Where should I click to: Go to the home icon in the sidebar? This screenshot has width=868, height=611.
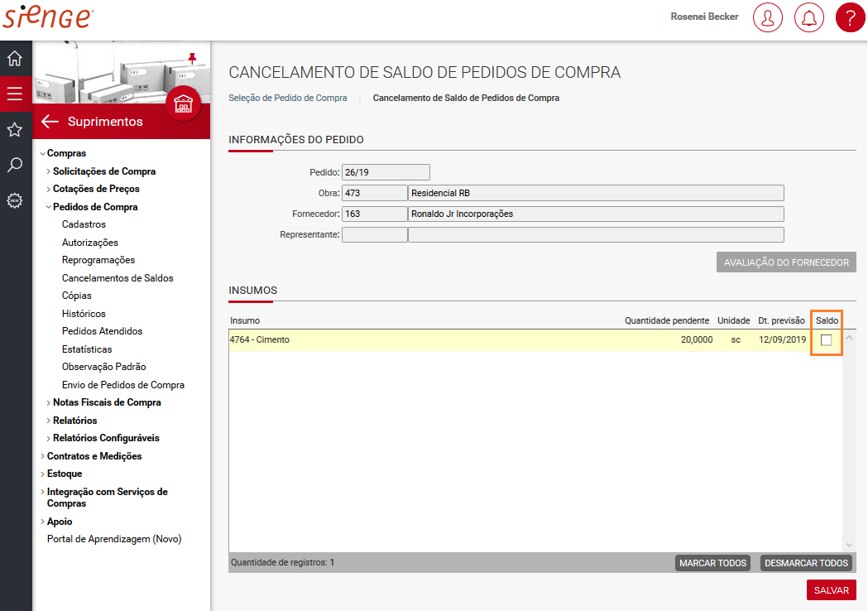(x=15, y=58)
